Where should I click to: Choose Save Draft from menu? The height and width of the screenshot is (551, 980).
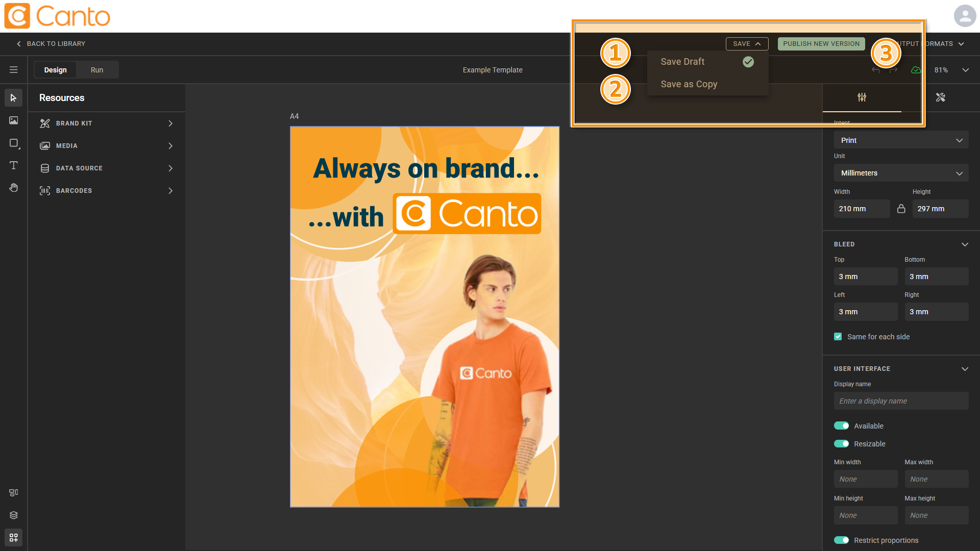[707, 62]
